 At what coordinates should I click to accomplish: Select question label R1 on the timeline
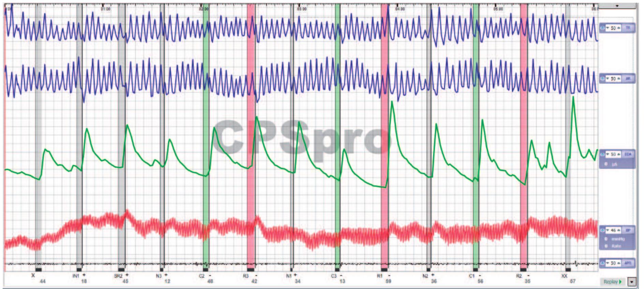380,276
